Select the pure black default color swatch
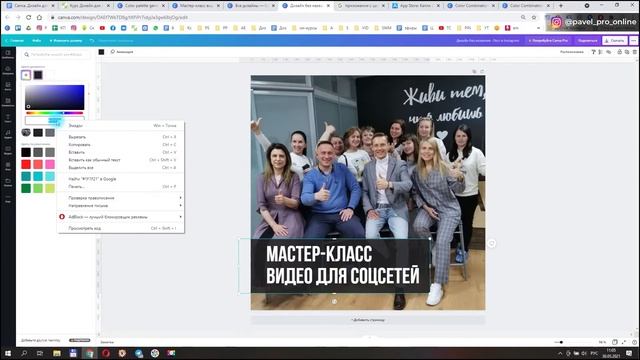 [x=26, y=152]
